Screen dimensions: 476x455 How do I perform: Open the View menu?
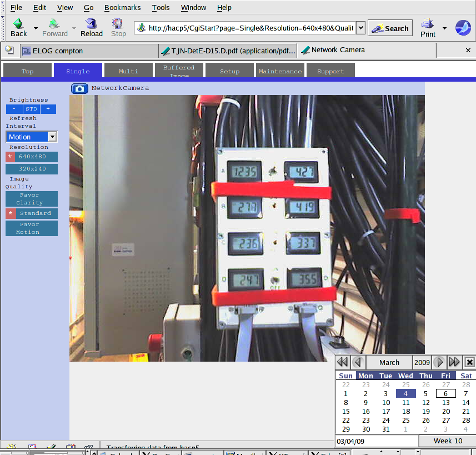65,8
